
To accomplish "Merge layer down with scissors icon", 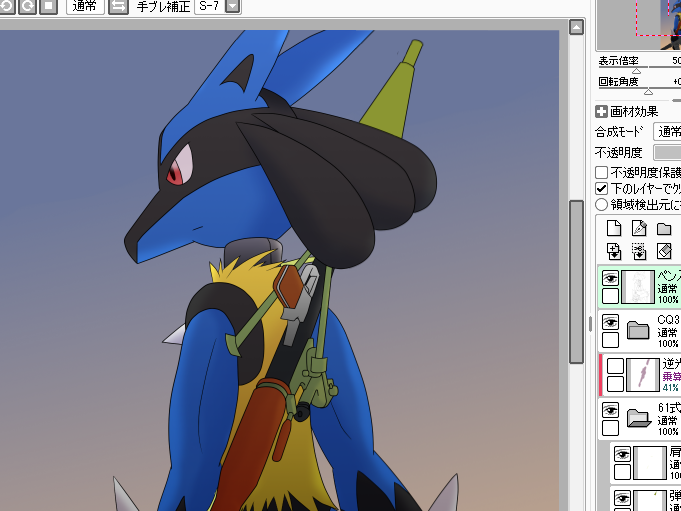I will coord(639,251).
